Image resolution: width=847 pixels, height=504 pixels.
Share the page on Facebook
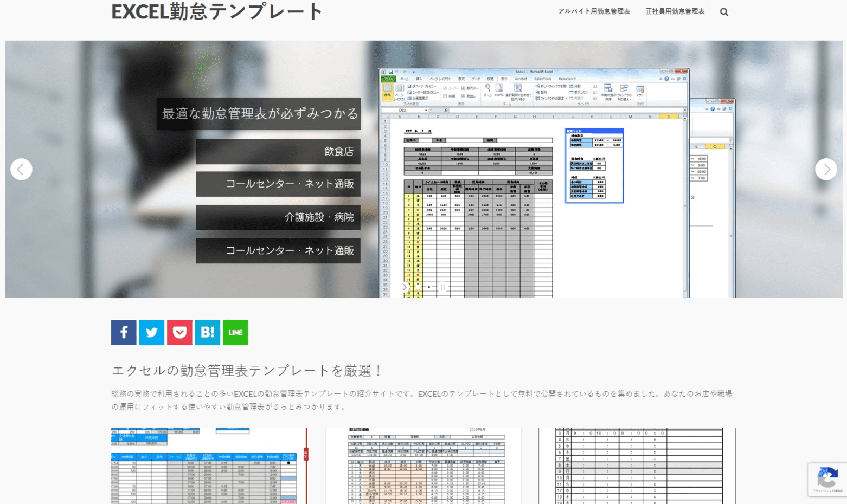[124, 332]
